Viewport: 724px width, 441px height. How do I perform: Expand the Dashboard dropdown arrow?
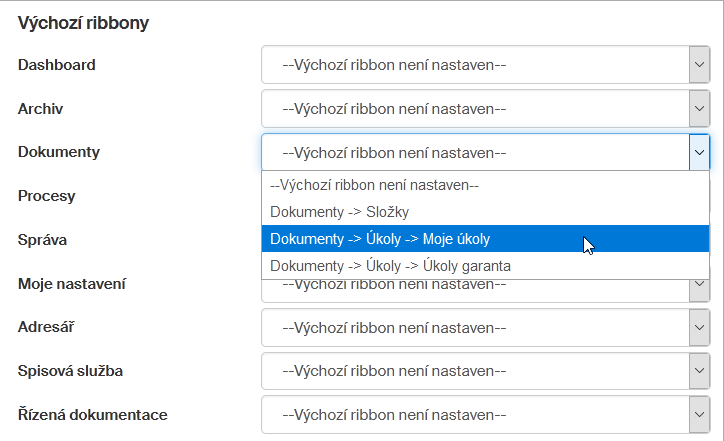[x=699, y=65]
